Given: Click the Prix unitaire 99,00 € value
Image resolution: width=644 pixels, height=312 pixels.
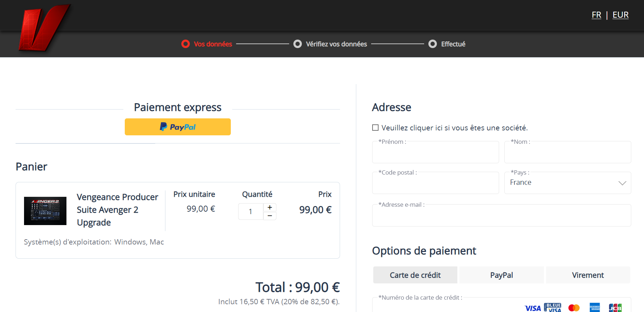Looking at the screenshot, I should pos(201,209).
